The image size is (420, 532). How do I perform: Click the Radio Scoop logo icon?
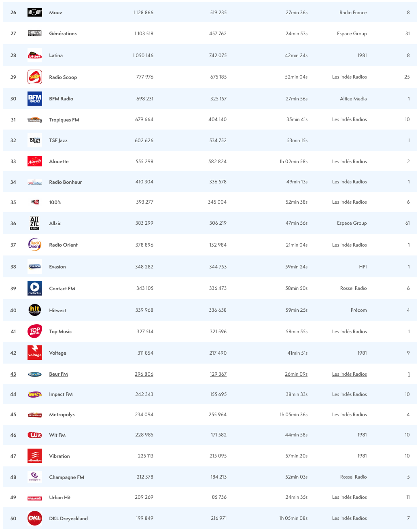35,77
